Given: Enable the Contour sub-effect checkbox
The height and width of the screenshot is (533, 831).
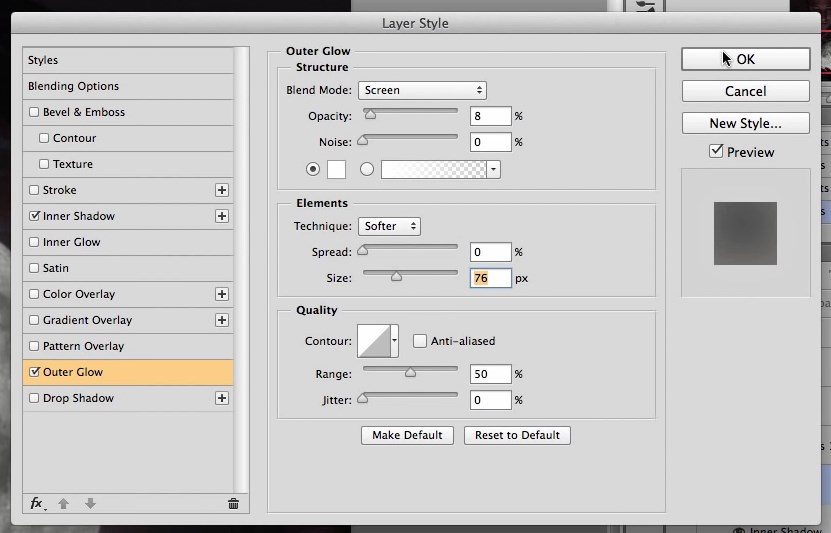Looking at the screenshot, I should tap(44, 138).
